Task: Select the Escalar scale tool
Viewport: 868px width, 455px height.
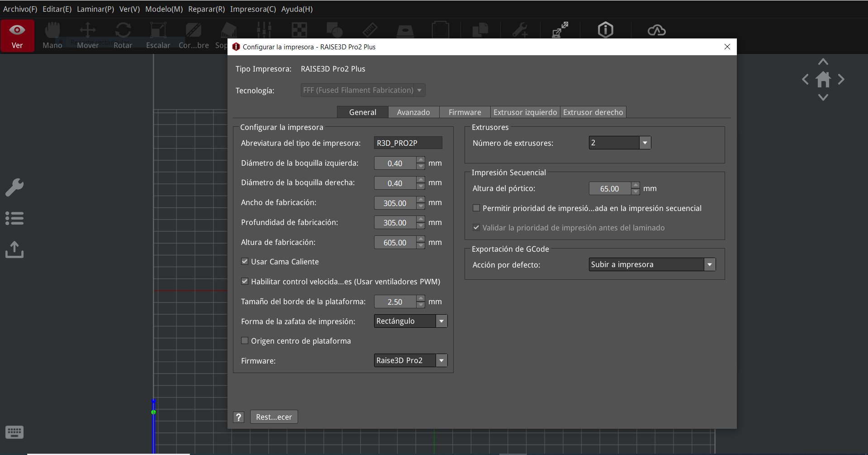Action: click(158, 35)
